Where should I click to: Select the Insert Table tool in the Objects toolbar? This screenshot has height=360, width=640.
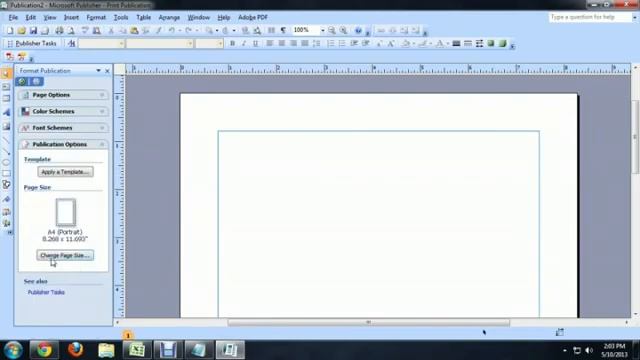(6, 98)
